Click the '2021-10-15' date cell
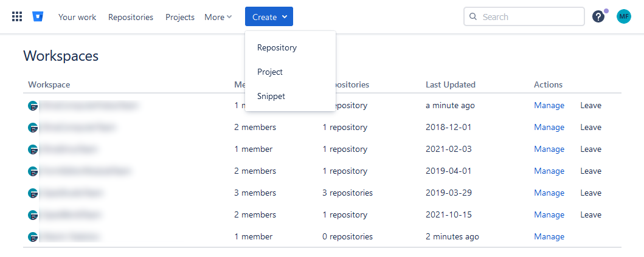Image resolution: width=644 pixels, height=257 pixels. point(449,214)
